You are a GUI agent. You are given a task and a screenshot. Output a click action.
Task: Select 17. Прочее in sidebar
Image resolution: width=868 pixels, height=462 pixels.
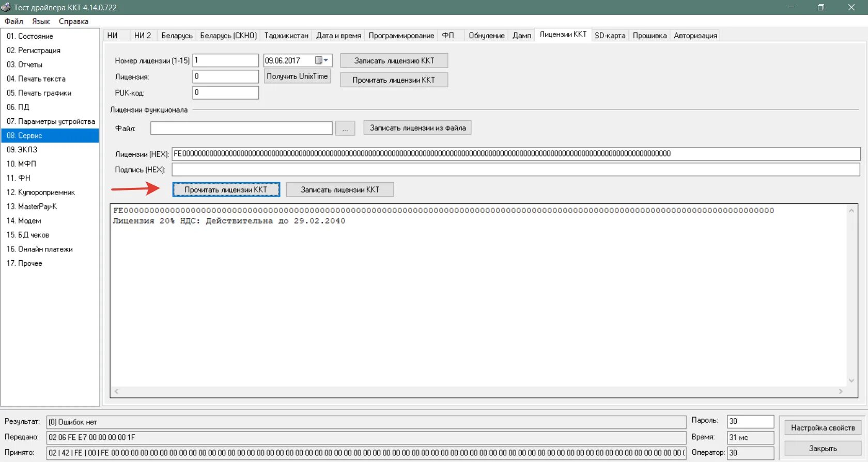pos(50,263)
